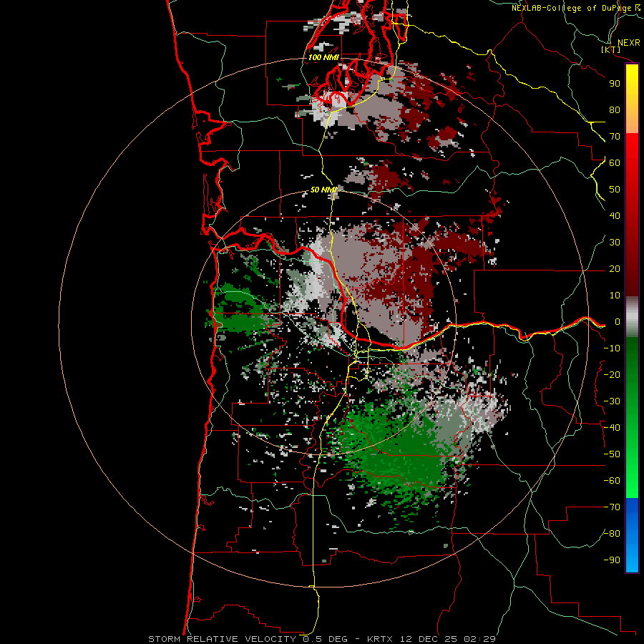644x644 pixels.
Task: Click the gray zero-velocity segment of the color bar
Action: pyautogui.click(x=632, y=316)
